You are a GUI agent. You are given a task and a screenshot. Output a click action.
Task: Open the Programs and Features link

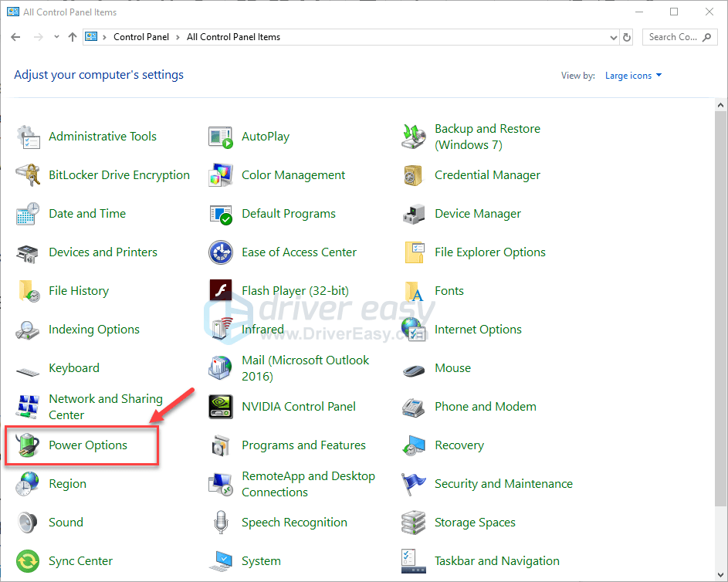point(303,445)
